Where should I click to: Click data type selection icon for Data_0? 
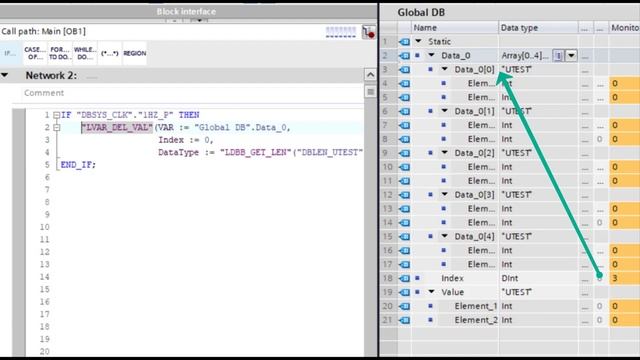(x=558, y=56)
